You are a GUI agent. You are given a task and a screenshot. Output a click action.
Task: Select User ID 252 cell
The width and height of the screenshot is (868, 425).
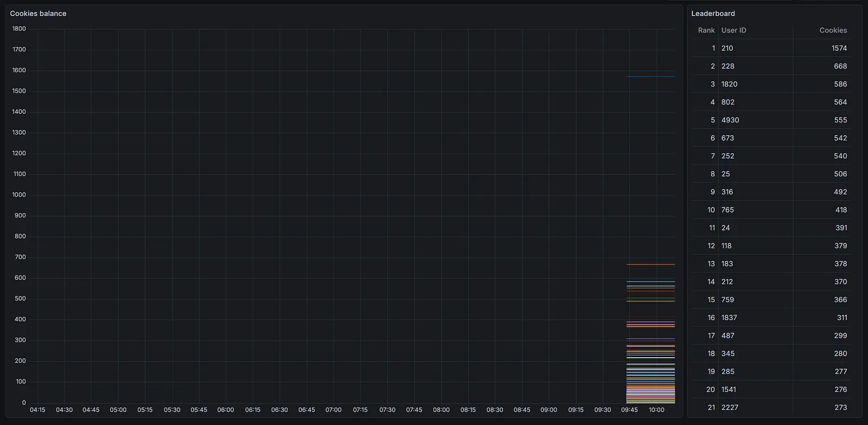(755, 156)
